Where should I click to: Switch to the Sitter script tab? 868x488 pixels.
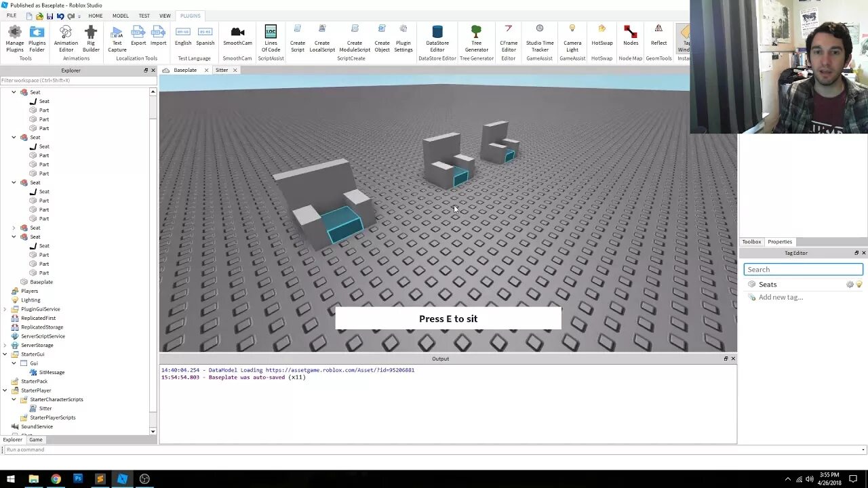222,70
